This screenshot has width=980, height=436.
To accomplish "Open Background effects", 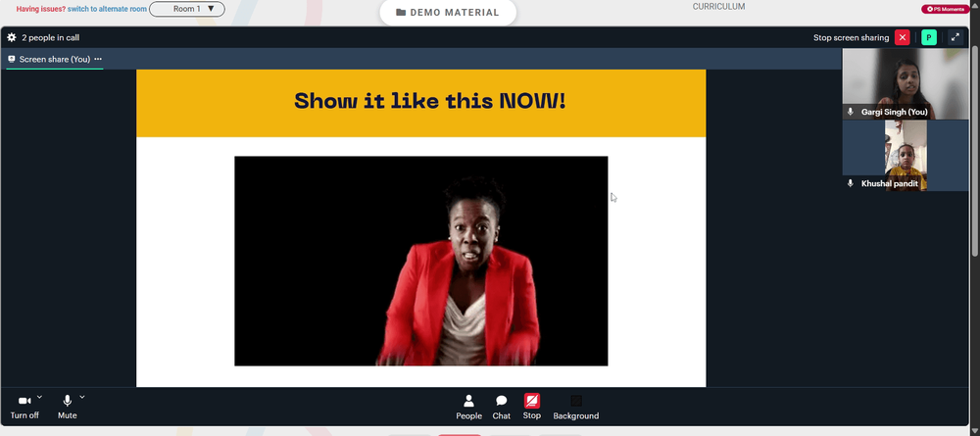I will click(575, 408).
